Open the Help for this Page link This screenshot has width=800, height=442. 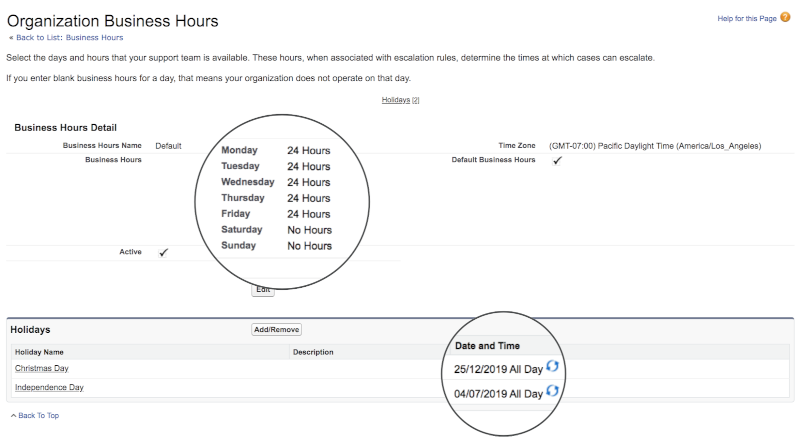pyautogui.click(x=746, y=18)
